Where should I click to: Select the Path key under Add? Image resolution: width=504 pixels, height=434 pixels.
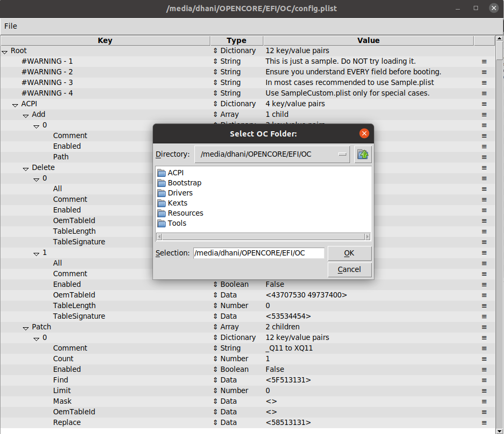coord(61,157)
